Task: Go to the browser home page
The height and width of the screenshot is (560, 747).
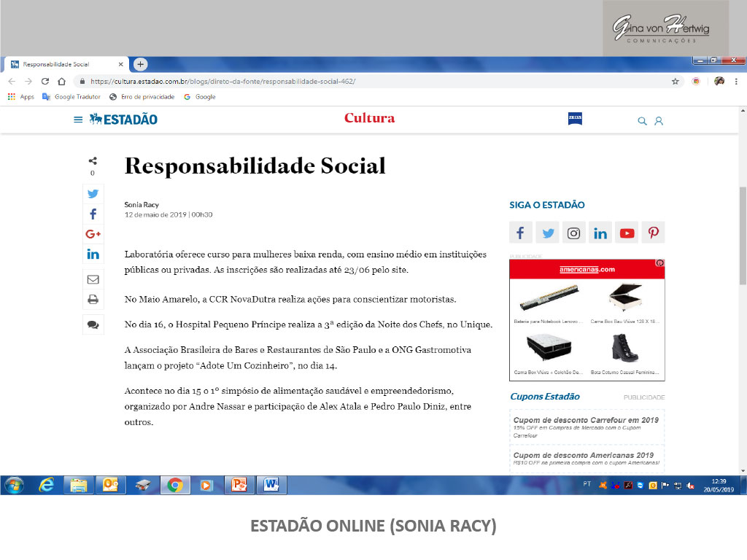Action: (61, 82)
